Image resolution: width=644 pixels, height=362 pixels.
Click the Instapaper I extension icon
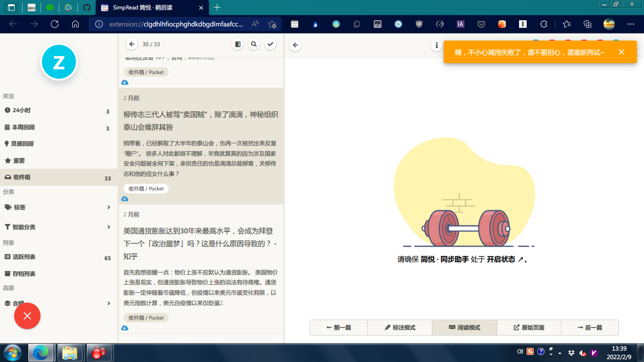pos(522,24)
